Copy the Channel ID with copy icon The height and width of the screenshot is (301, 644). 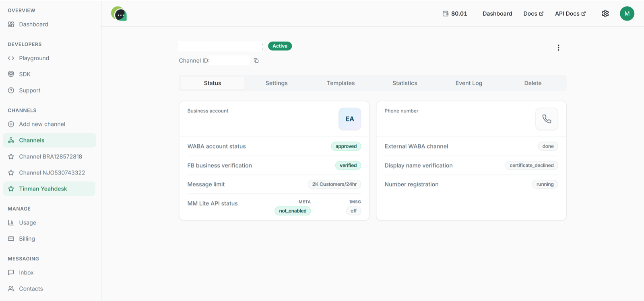[256, 61]
